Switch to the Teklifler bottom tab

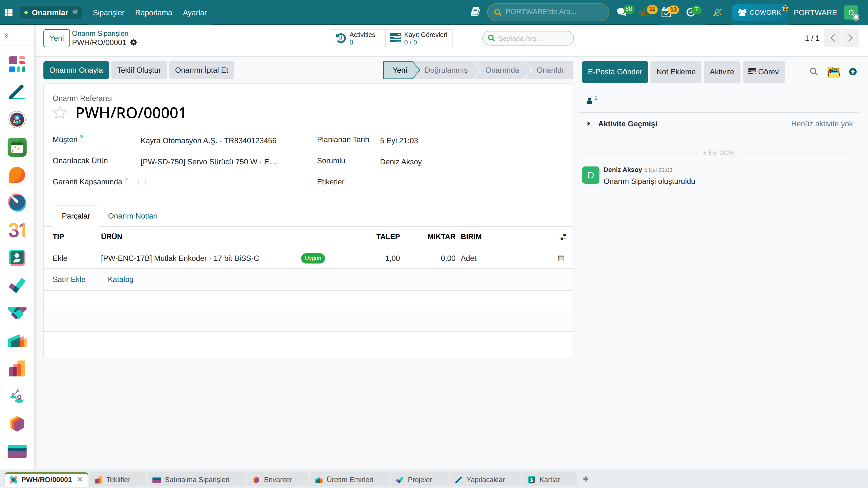click(x=118, y=480)
